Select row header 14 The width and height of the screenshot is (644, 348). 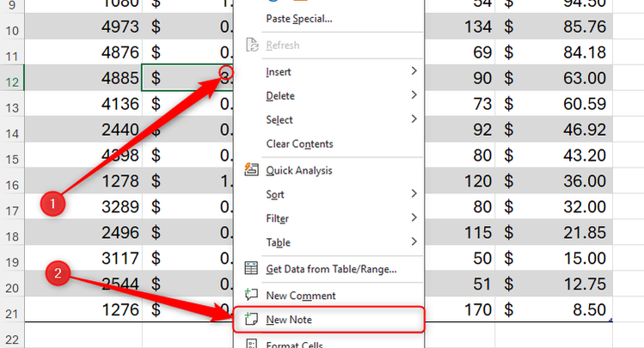12,129
